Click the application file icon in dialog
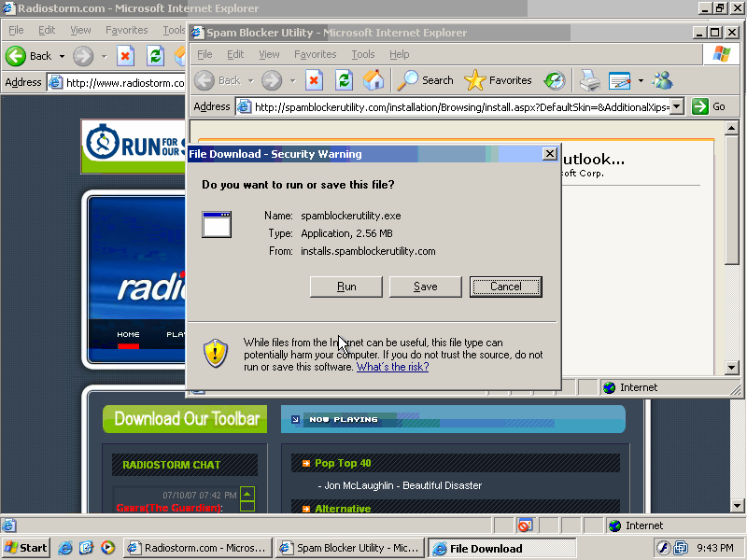The width and height of the screenshot is (747, 560). tap(217, 224)
